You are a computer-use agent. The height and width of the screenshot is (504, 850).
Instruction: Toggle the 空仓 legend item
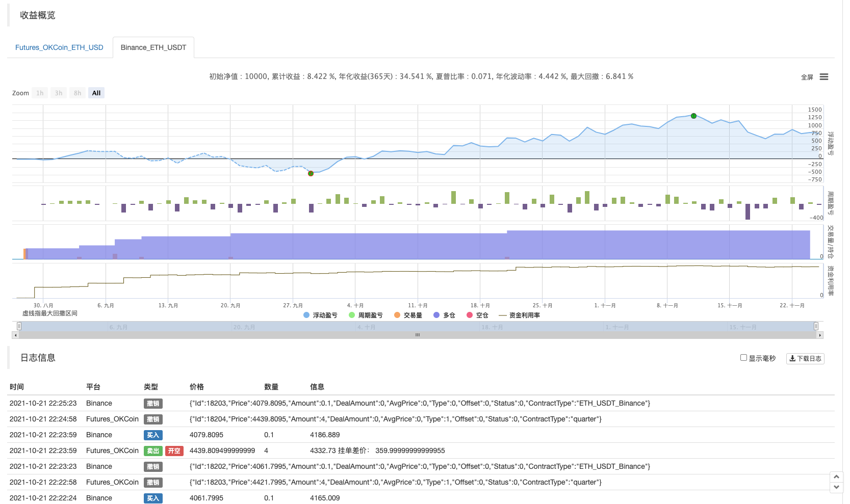(x=477, y=315)
